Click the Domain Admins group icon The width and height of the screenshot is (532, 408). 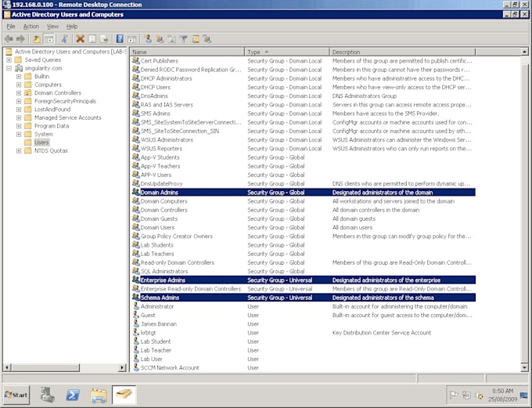click(x=135, y=193)
